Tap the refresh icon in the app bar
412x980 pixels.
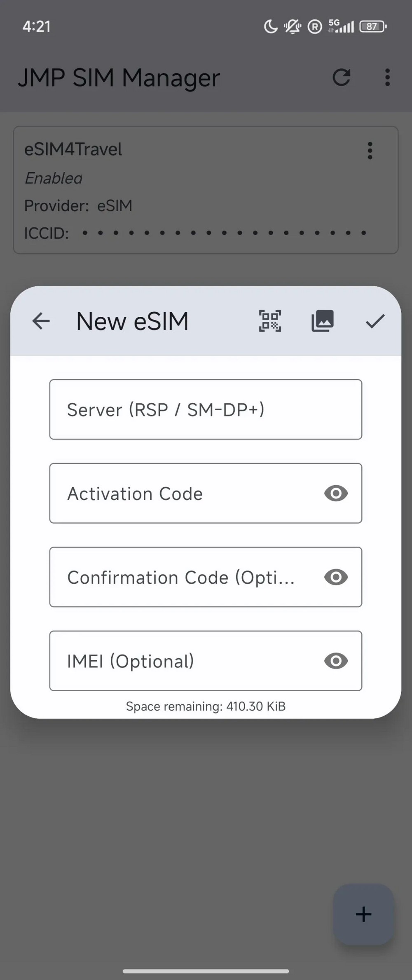click(x=341, y=77)
